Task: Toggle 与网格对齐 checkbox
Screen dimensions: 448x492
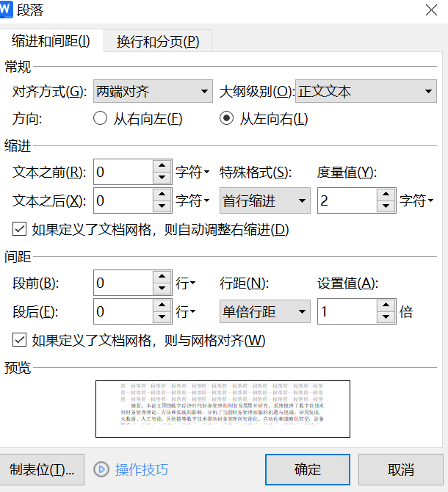Action: (19, 340)
